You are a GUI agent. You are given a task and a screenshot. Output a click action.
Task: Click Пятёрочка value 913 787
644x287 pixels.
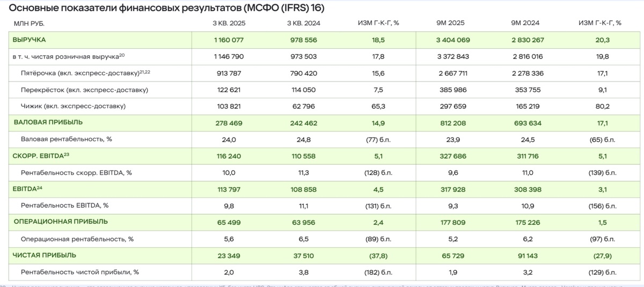point(229,73)
